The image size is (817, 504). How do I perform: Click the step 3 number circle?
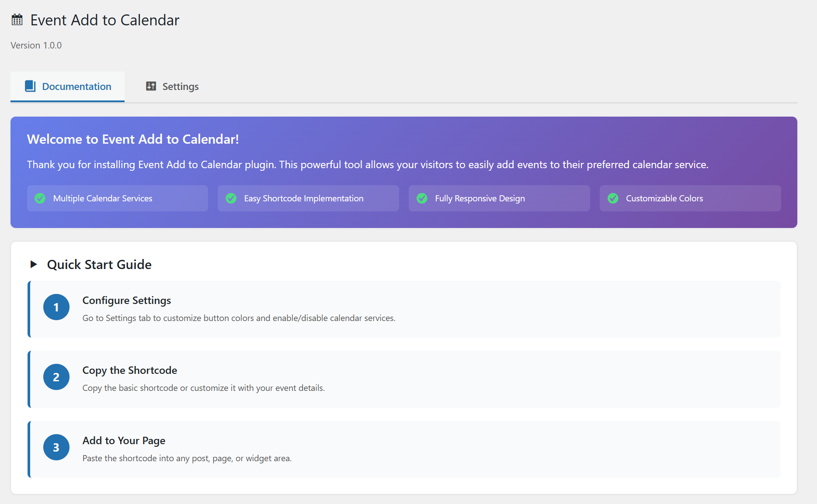pos(56,447)
